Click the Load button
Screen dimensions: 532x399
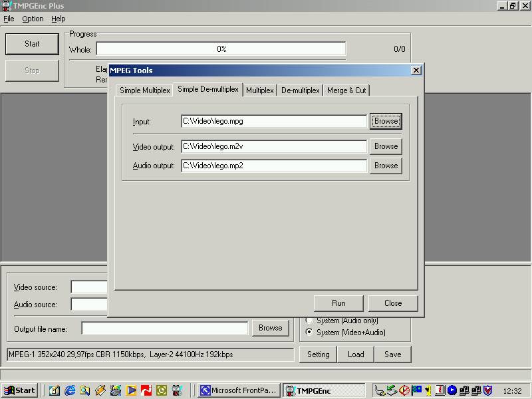coord(356,354)
